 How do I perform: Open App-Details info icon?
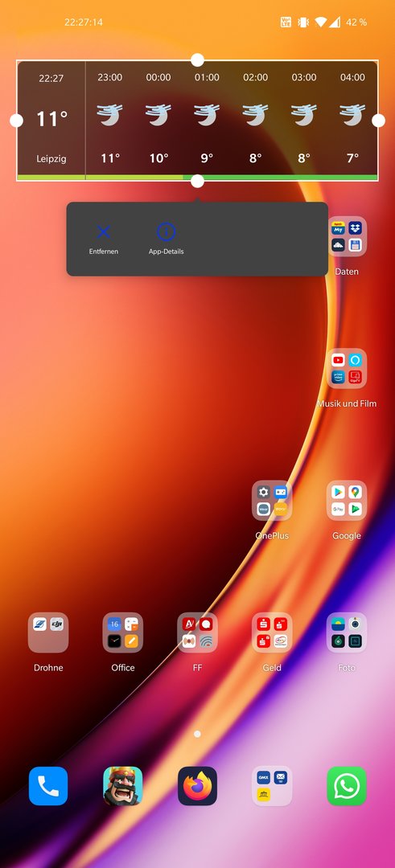(x=166, y=232)
